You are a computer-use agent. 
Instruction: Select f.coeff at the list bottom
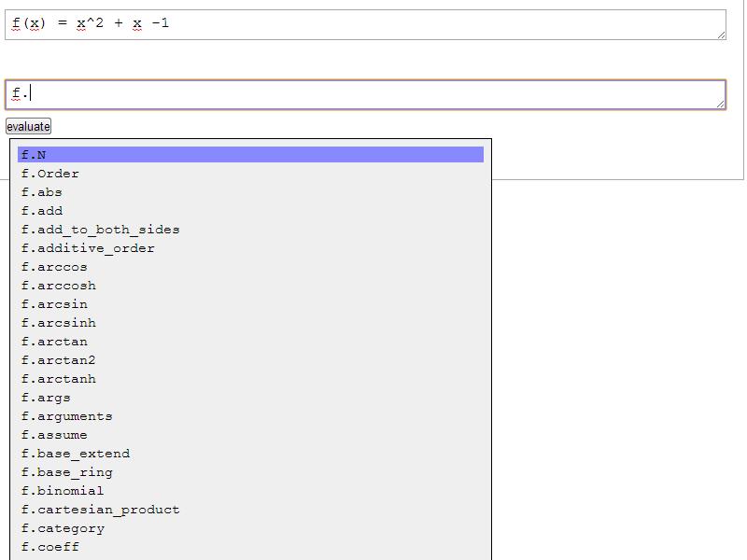pyautogui.click(x=50, y=547)
